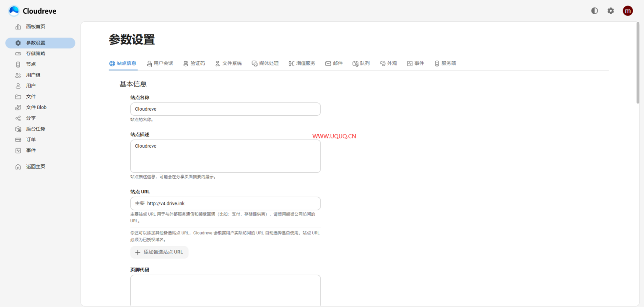This screenshot has height=307, width=644.
Task: Click 事件 pulse icon in sidebar
Action: pyautogui.click(x=18, y=151)
